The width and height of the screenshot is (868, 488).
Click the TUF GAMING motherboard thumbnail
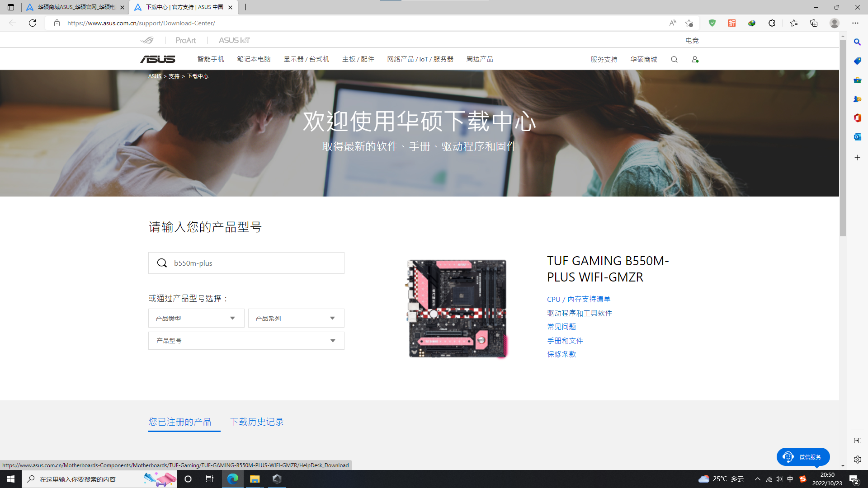(x=457, y=309)
